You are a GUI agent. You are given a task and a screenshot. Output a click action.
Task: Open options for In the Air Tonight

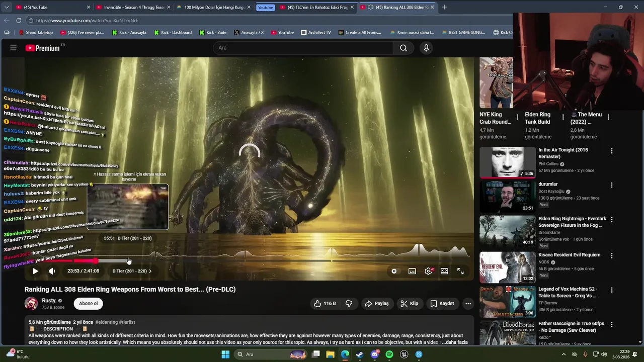[612, 151]
